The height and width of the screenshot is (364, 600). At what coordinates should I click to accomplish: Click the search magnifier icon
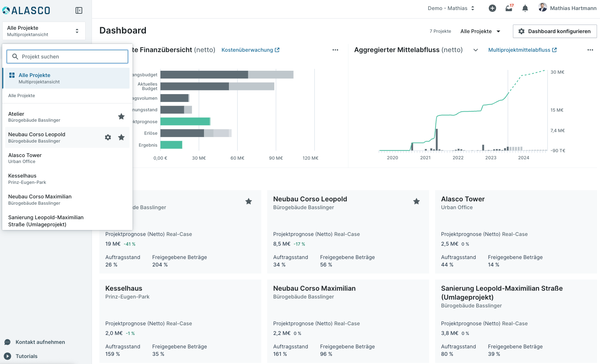(x=15, y=57)
